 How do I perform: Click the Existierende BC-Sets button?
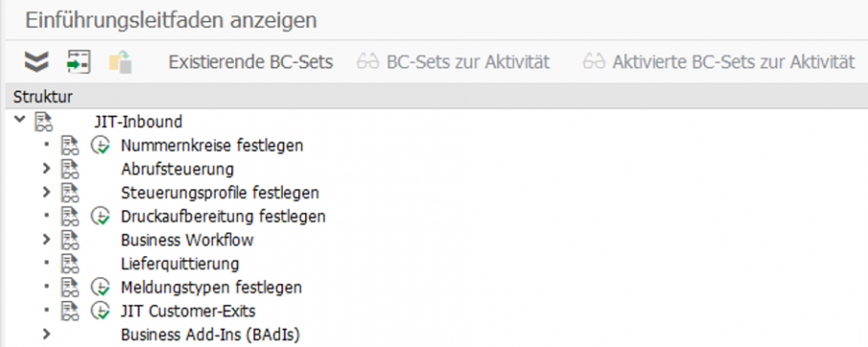[x=250, y=62]
